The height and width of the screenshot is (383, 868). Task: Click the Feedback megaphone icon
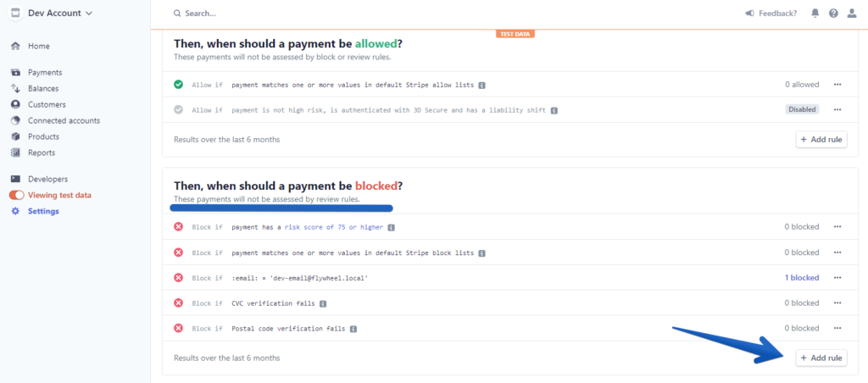coord(749,14)
